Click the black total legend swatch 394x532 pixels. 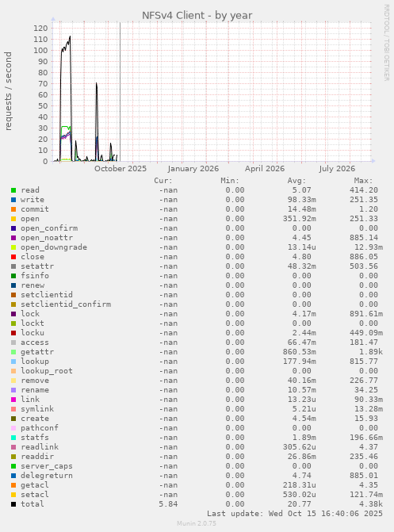tap(13, 504)
